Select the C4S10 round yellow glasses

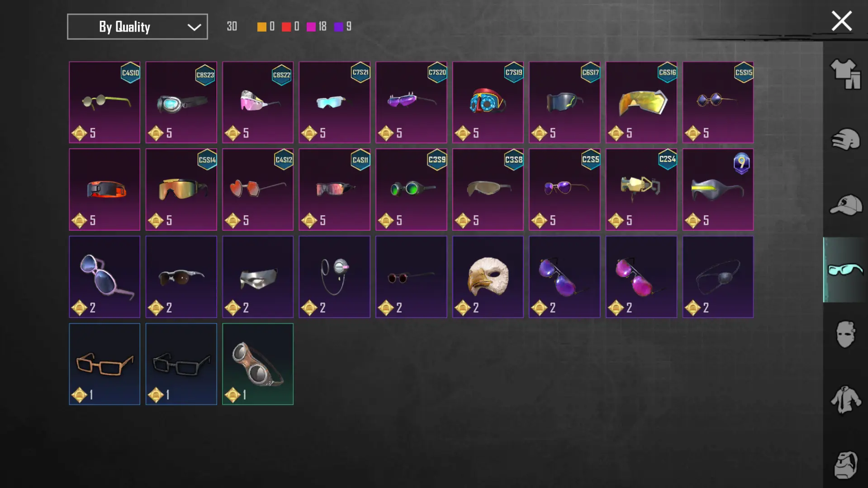pyautogui.click(x=104, y=102)
